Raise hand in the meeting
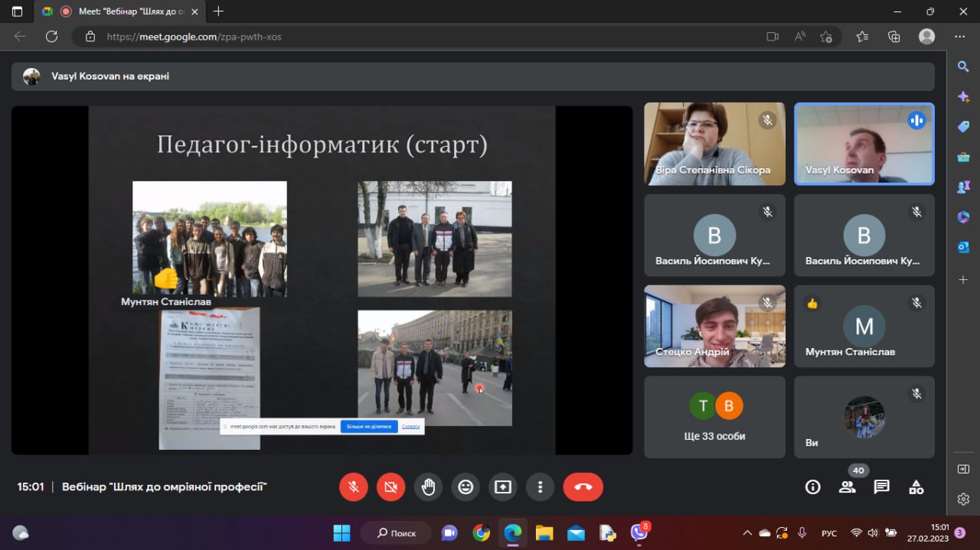The height and width of the screenshot is (550, 980). 429,487
